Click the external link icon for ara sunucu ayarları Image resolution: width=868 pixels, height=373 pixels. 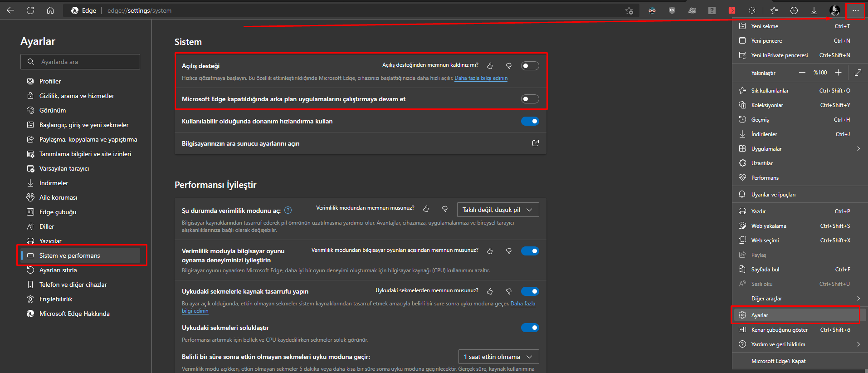pos(535,143)
